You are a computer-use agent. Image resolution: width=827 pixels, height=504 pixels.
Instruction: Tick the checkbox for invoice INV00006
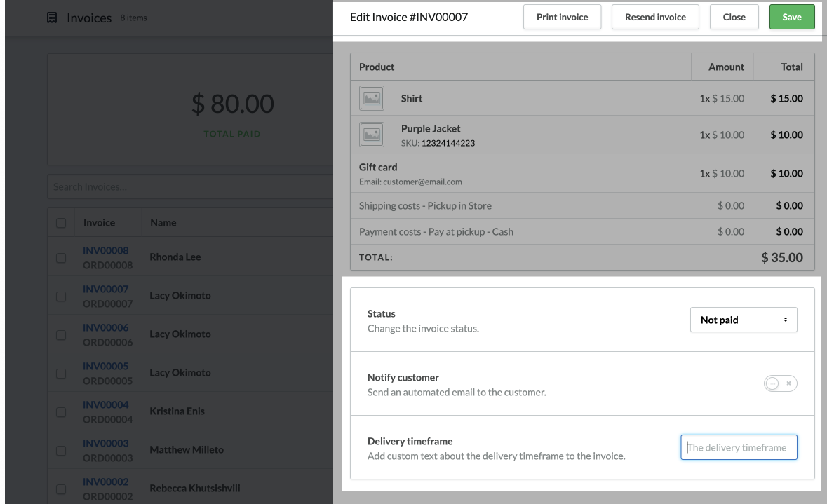tap(61, 335)
